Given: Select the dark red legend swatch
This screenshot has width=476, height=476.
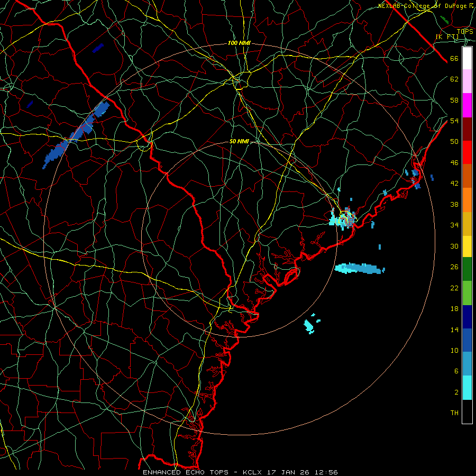Looking at the screenshot, I should tap(467, 129).
